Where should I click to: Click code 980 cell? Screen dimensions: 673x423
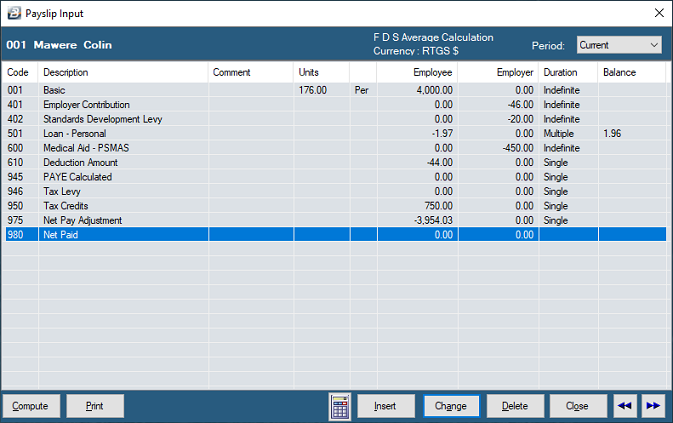coord(15,235)
